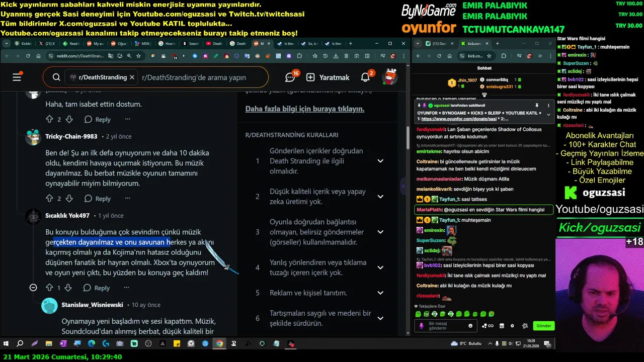Open the tab search dropdown in Chrome
The height and width of the screenshot is (362, 644).
(7, 43)
